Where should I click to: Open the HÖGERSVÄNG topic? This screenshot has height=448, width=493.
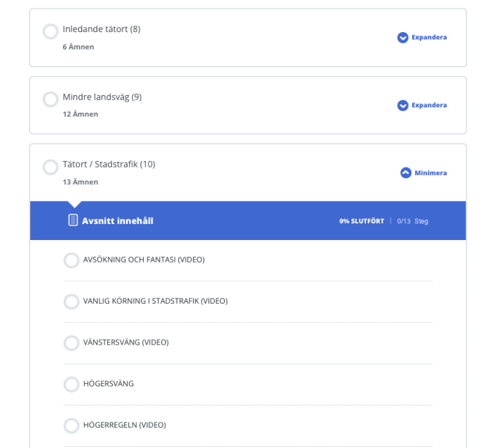(108, 384)
